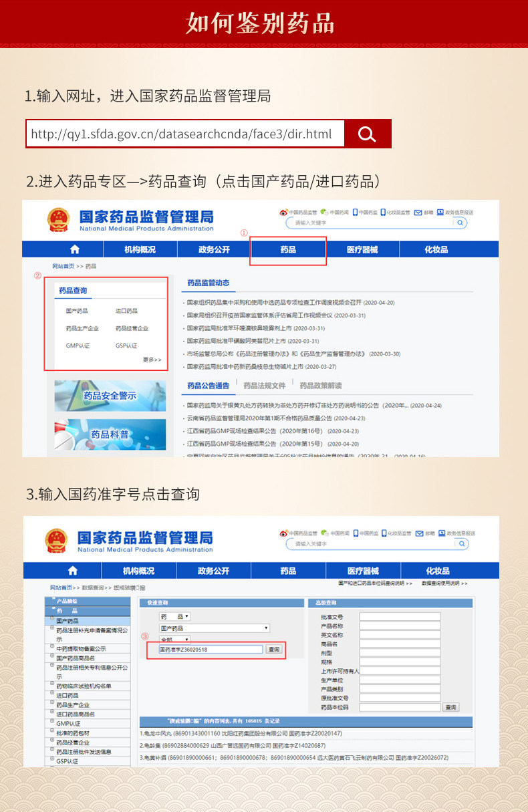The width and height of the screenshot is (528, 812).
Task: Select 医疗器械 in step 3 navigation bar
Action: tap(362, 571)
